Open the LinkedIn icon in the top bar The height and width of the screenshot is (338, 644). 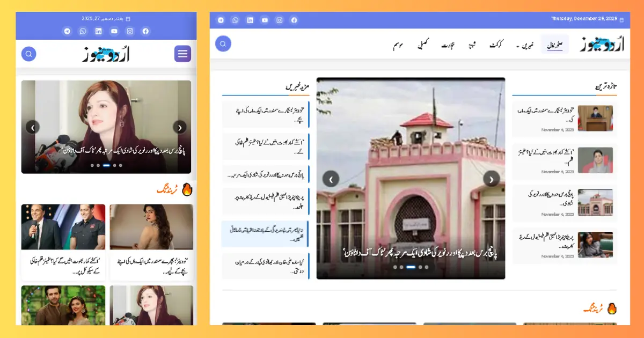click(250, 20)
